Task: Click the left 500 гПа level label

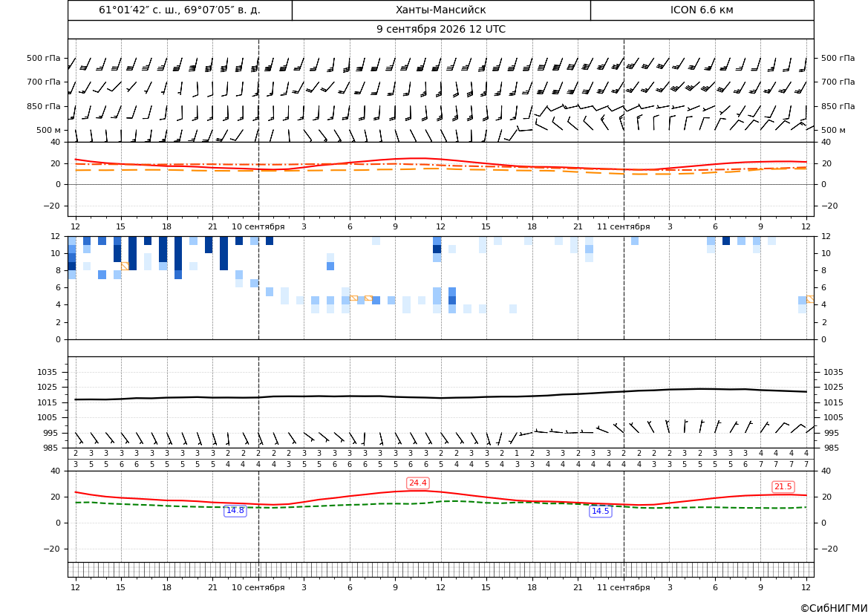Action: (x=44, y=58)
